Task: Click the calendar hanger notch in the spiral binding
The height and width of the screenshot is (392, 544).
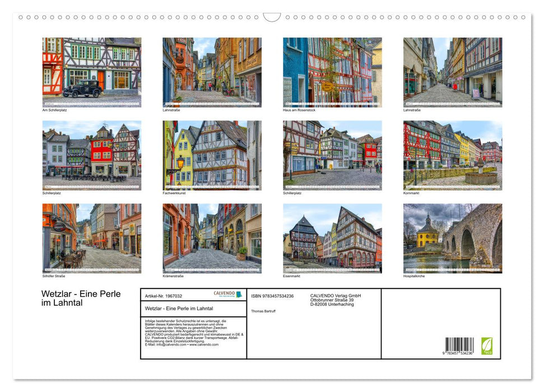Action: tap(272, 17)
